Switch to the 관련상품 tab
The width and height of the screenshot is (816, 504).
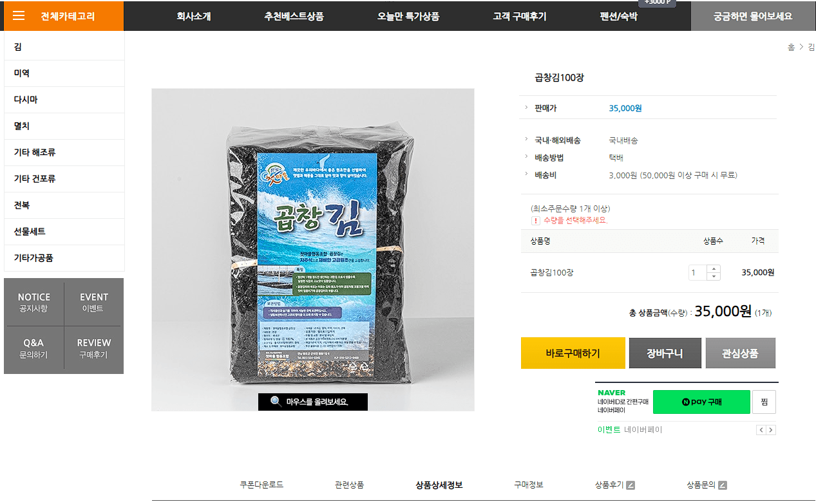(349, 485)
